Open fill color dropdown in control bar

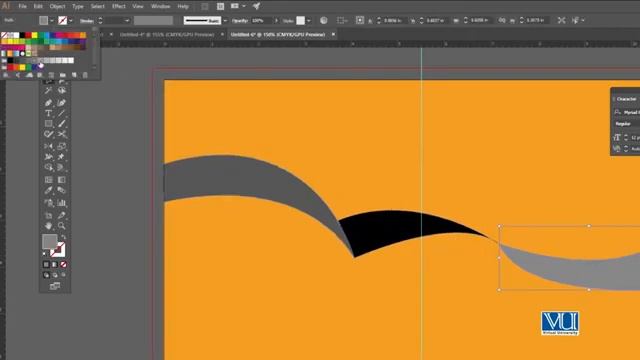(x=52, y=20)
